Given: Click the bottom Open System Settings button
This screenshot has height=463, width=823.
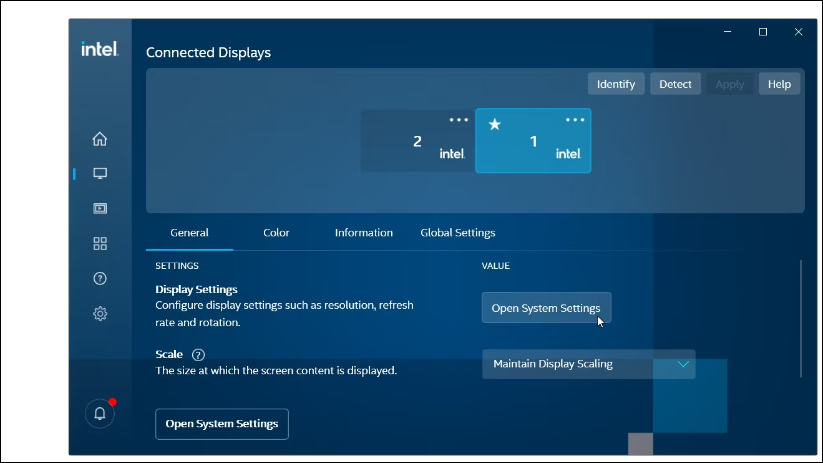Looking at the screenshot, I should (221, 424).
